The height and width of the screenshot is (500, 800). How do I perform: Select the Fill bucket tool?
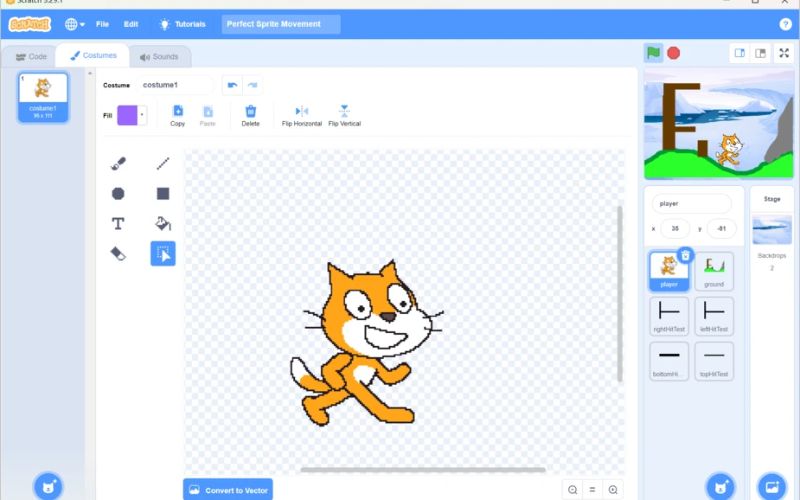coord(163,223)
